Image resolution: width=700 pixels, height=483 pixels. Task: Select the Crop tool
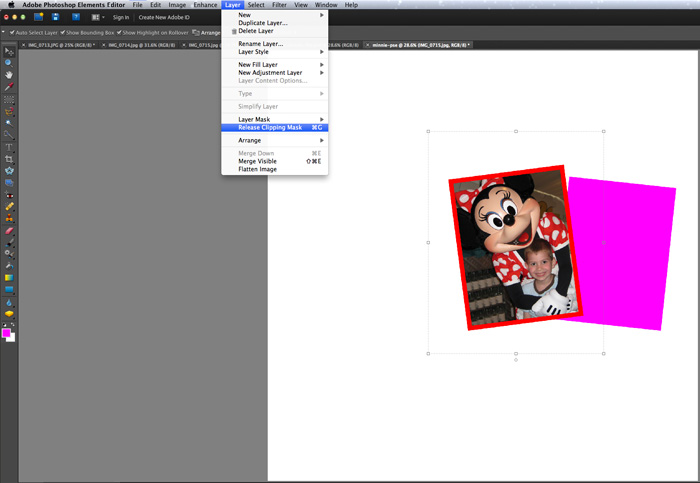[9, 159]
